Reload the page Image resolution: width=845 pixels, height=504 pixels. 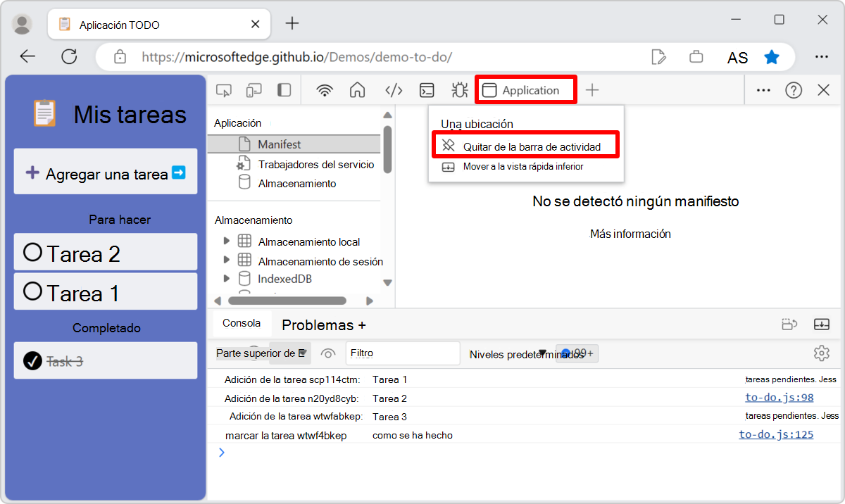click(69, 57)
